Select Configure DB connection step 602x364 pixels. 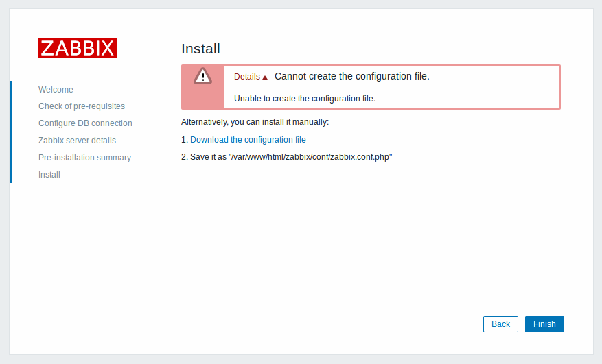pyautogui.click(x=85, y=123)
